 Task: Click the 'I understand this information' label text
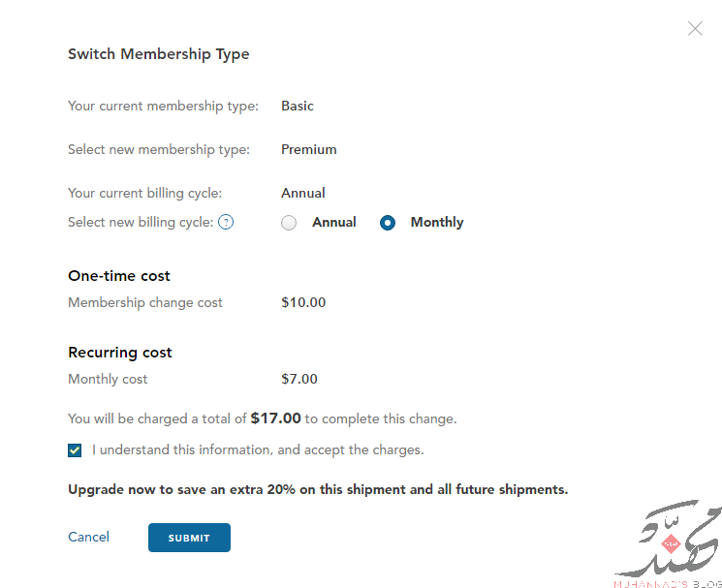tap(258, 449)
